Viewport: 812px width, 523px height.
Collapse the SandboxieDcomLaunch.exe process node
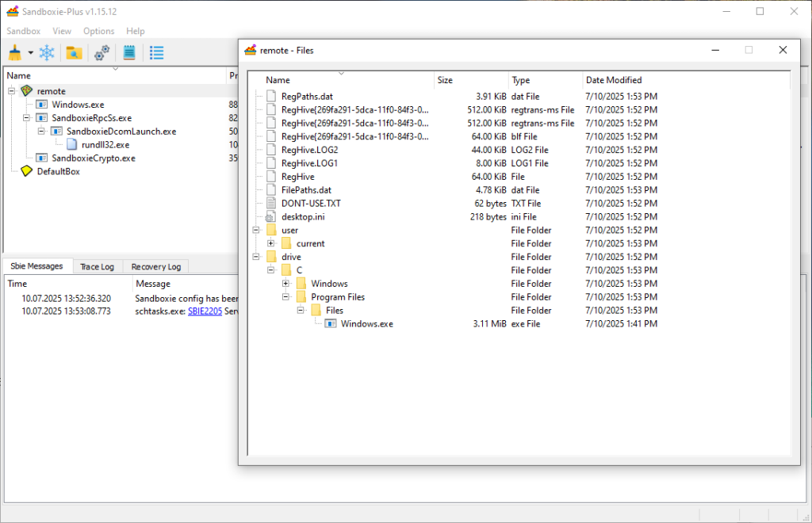pyautogui.click(x=41, y=132)
